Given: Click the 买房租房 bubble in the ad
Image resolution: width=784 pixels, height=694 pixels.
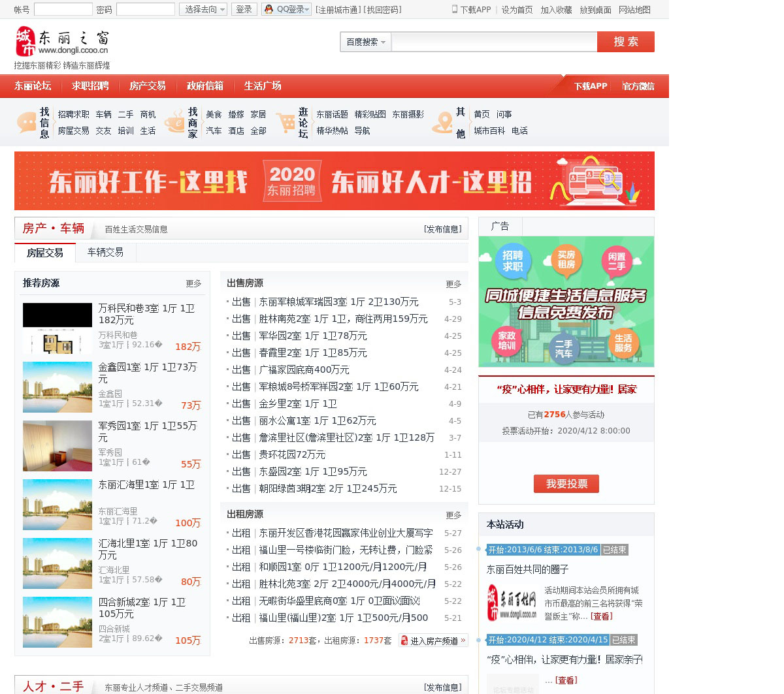Looking at the screenshot, I should [x=566, y=260].
